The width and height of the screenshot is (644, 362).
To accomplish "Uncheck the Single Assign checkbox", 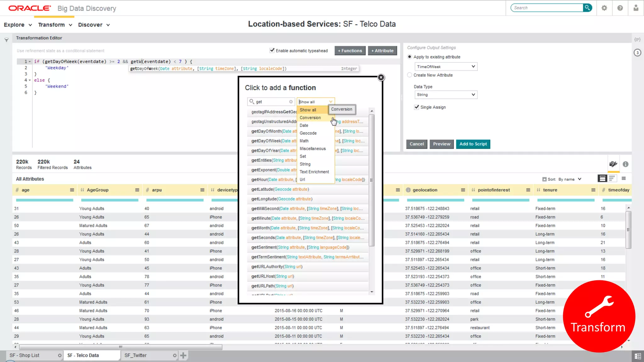I will pyautogui.click(x=417, y=107).
